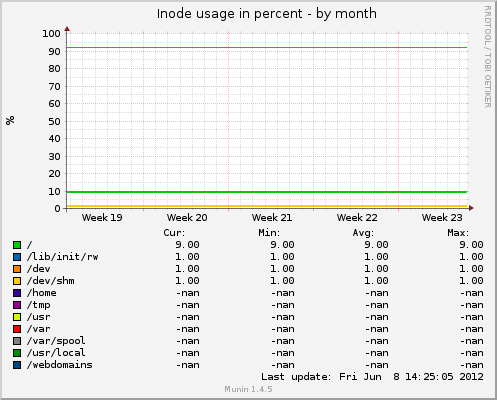Click the Cur value 9.00 for /
This screenshot has width=497, height=400.
pyautogui.click(x=187, y=245)
